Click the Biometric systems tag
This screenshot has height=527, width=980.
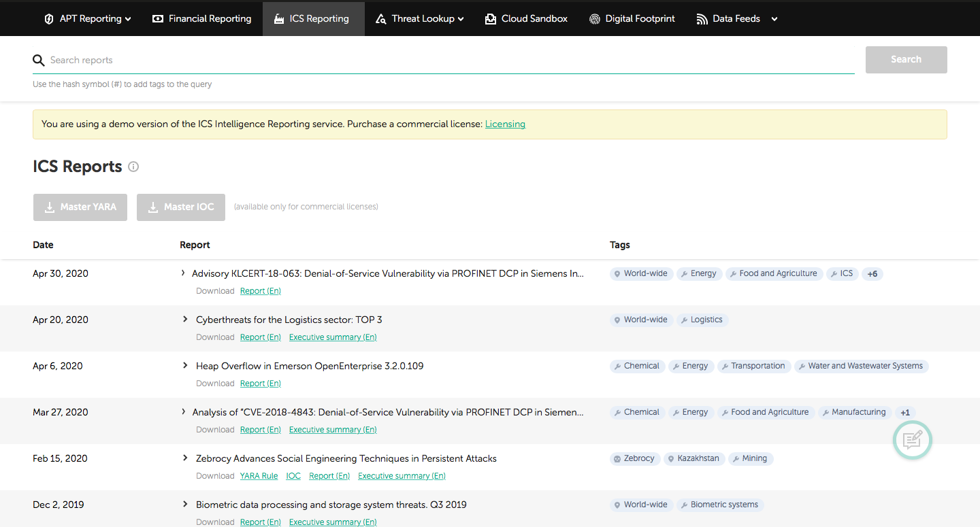(x=721, y=505)
